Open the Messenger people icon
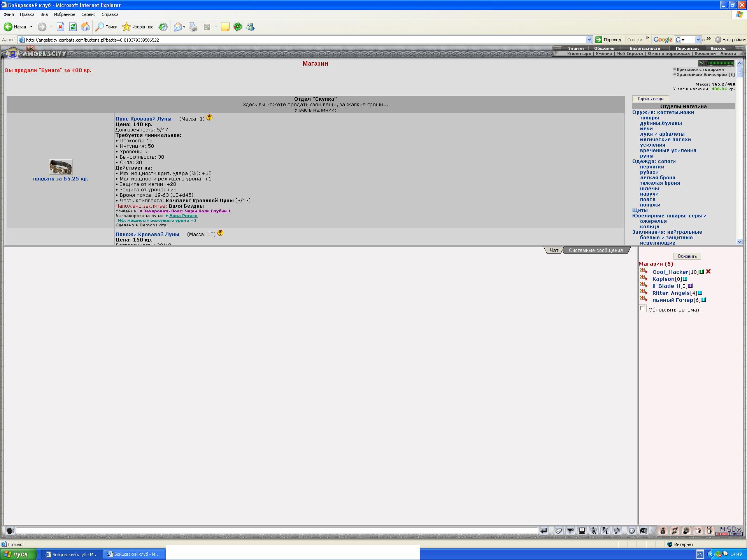This screenshot has height=560, width=747. click(250, 27)
